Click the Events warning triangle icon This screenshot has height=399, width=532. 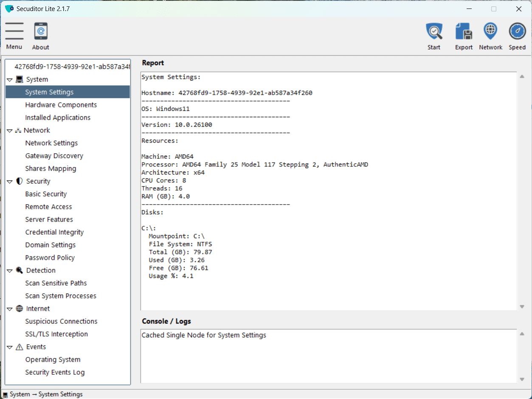click(x=20, y=347)
